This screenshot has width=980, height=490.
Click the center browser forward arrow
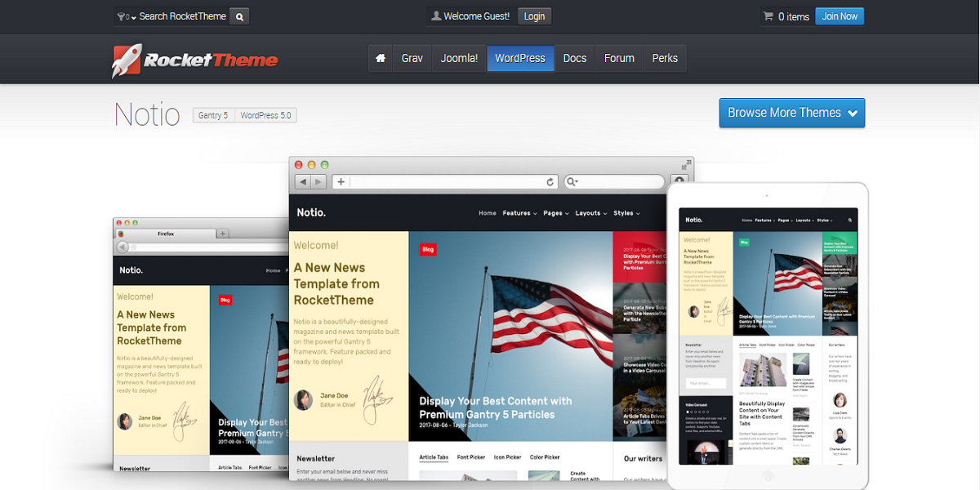318,182
